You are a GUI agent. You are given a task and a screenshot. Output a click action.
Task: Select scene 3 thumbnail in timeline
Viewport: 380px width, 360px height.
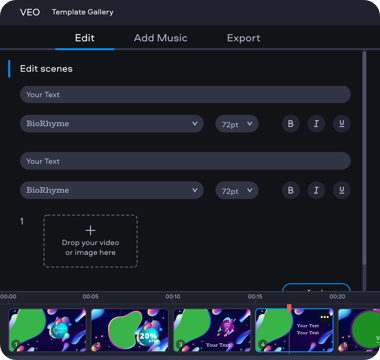pyautogui.click(x=212, y=330)
